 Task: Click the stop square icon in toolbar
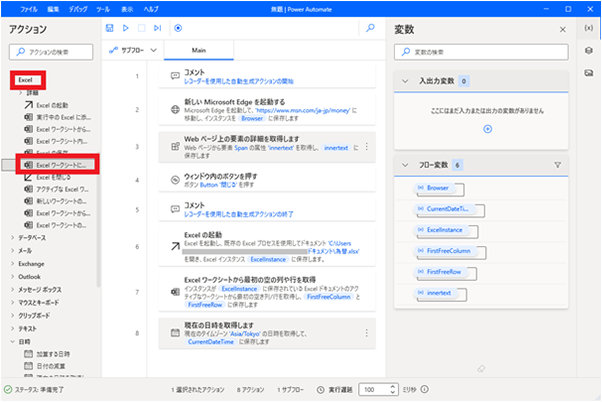pyautogui.click(x=141, y=28)
